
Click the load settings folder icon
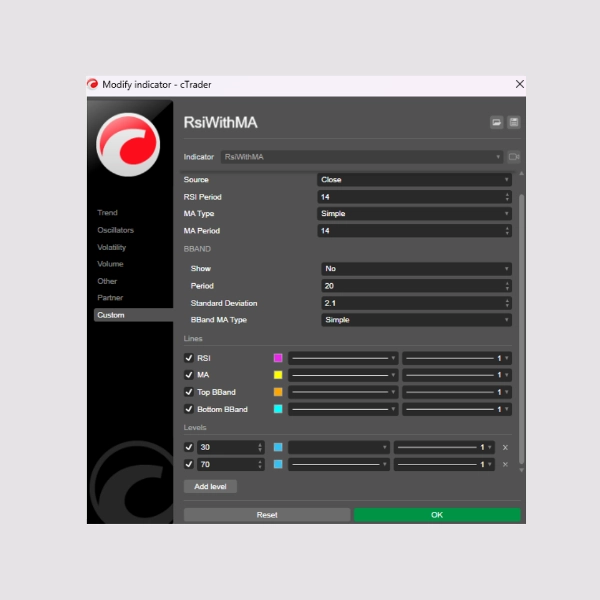[x=496, y=122]
